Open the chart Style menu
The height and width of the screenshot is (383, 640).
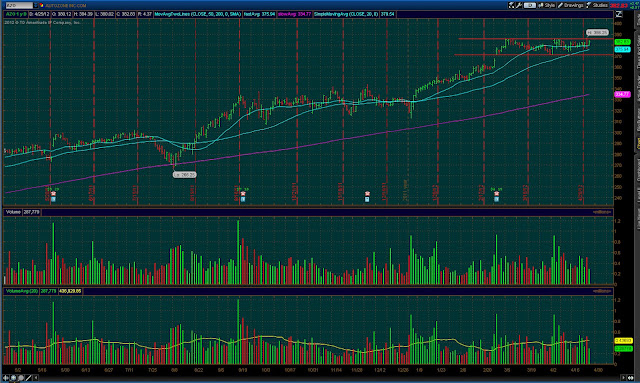547,5
